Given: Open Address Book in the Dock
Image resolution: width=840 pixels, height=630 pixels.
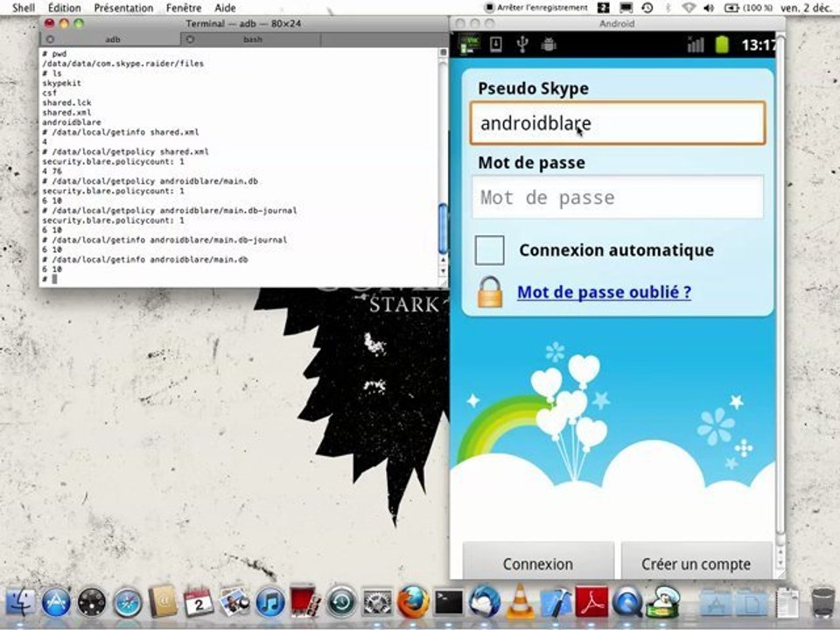Looking at the screenshot, I should click(163, 602).
